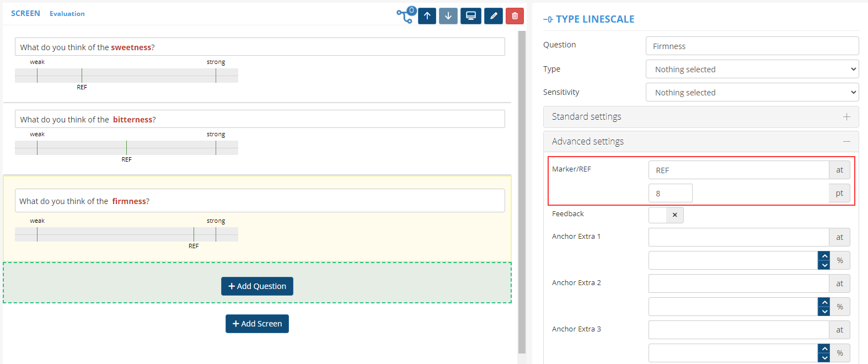Viewport: 868px width, 364px height.
Task: Expand the Standard settings section
Action: (x=587, y=117)
